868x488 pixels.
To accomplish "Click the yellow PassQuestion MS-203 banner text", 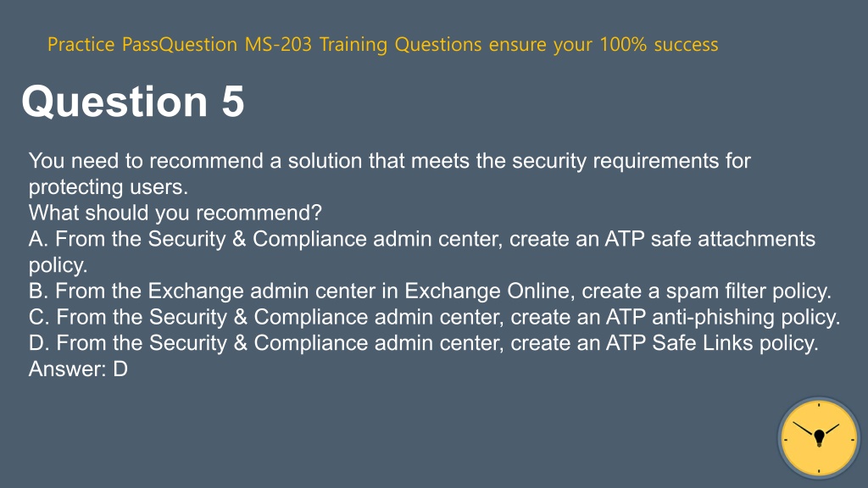I will (x=382, y=44).
